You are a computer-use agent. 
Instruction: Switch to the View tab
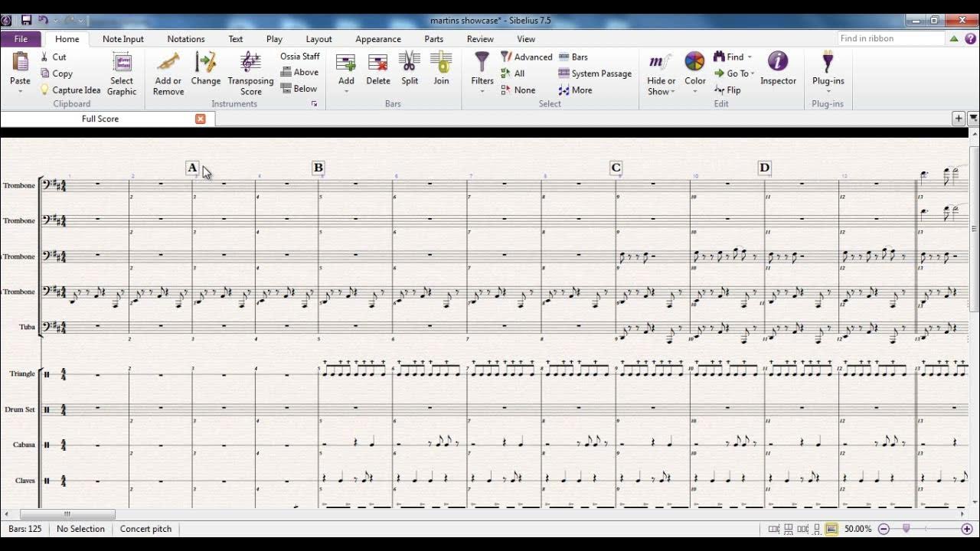[526, 39]
